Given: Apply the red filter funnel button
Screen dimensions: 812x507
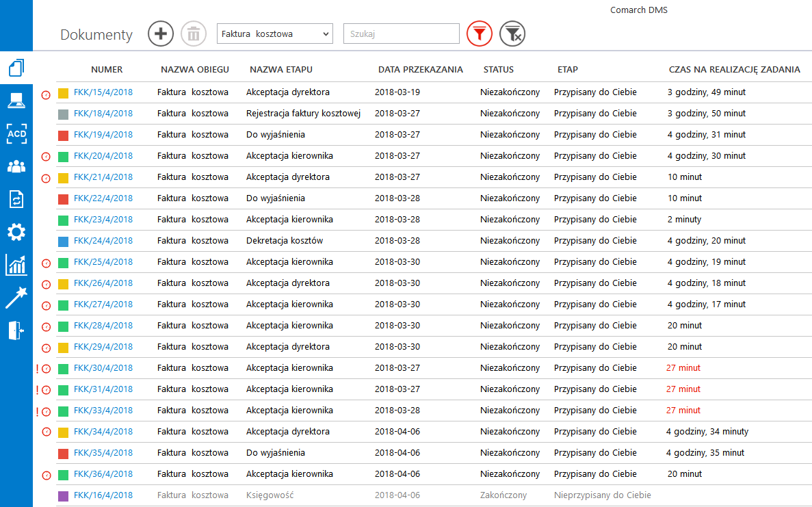Looking at the screenshot, I should [x=480, y=34].
